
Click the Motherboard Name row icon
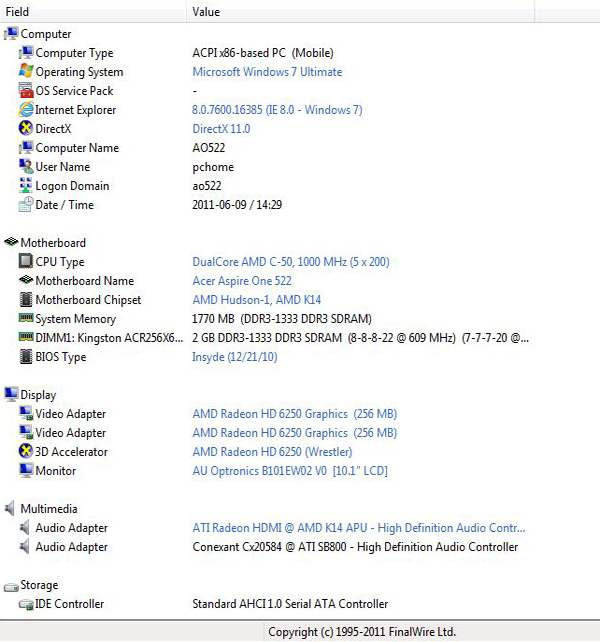tap(26, 280)
